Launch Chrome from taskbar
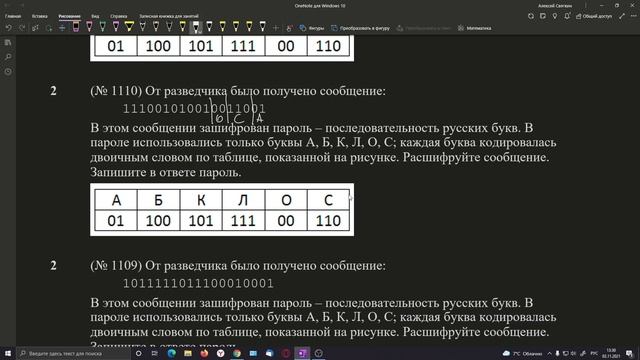 (x=237, y=353)
